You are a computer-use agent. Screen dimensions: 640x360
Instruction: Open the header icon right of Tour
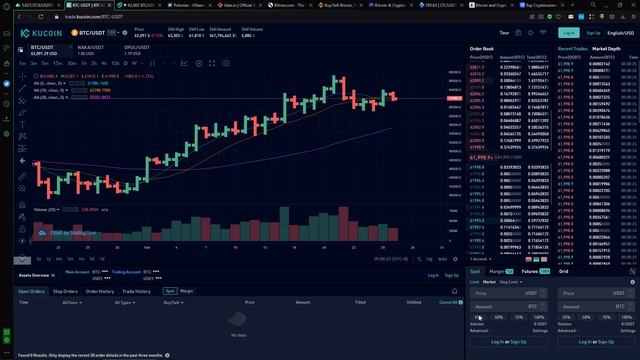tap(518, 33)
